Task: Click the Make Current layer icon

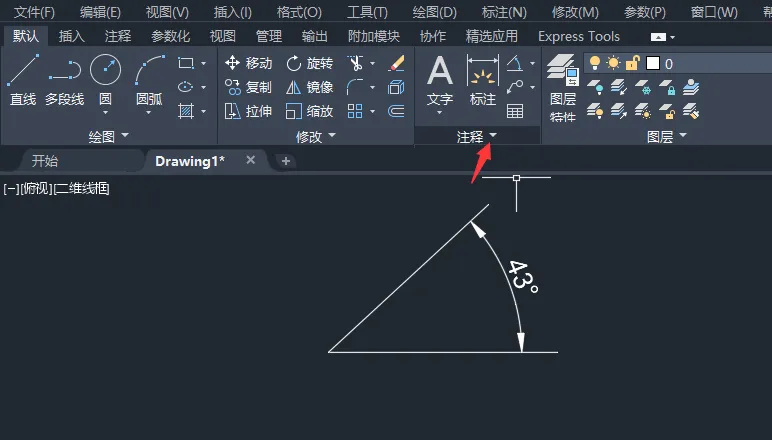Action: (690, 87)
